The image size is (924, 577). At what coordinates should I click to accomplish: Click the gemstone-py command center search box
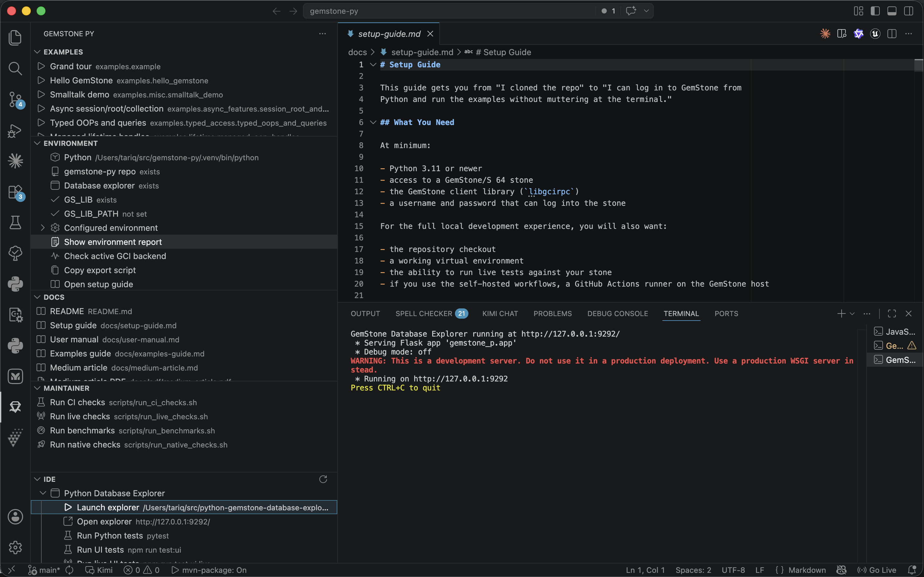pos(449,11)
